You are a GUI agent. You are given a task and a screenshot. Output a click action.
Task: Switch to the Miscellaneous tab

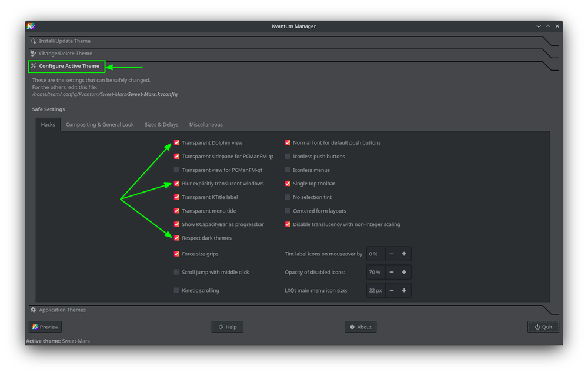[x=205, y=124]
